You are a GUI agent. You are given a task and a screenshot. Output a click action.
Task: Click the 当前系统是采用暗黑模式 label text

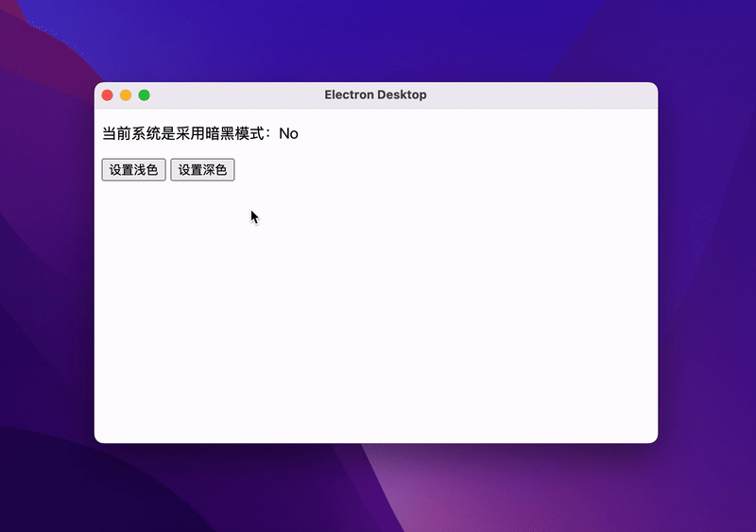click(183, 133)
